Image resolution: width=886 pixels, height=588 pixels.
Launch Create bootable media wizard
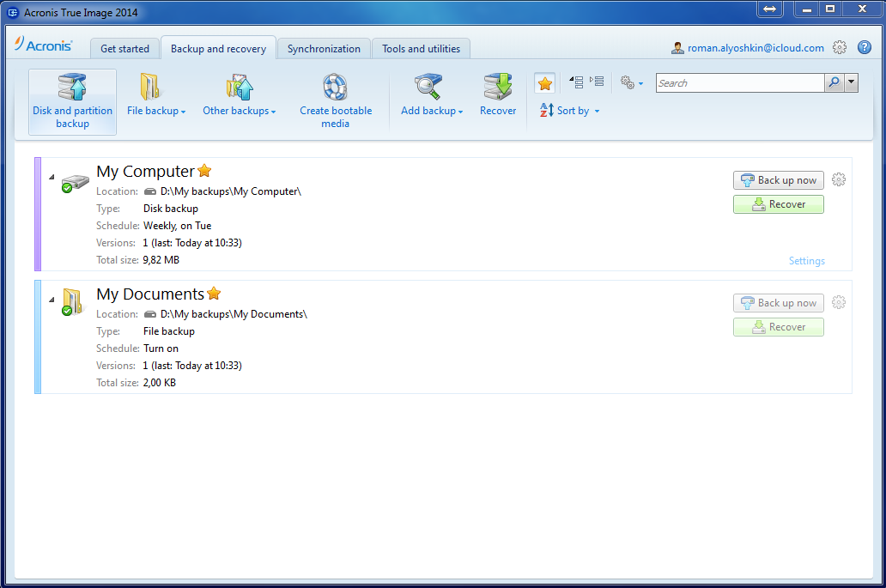(x=336, y=101)
